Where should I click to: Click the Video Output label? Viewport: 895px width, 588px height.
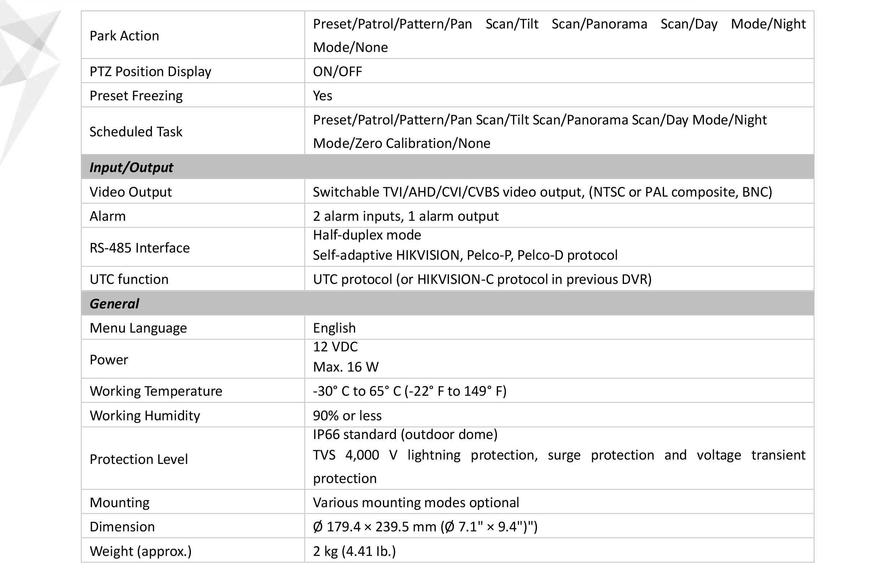point(130,192)
